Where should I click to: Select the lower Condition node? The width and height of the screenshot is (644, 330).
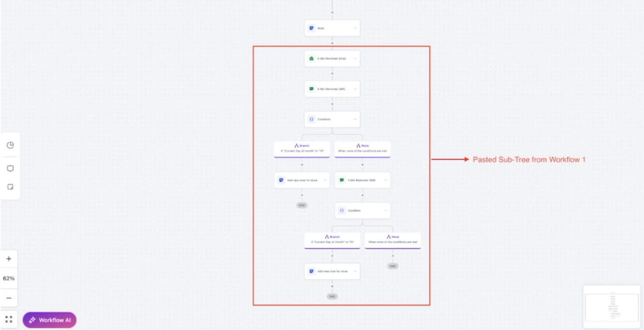click(362, 210)
